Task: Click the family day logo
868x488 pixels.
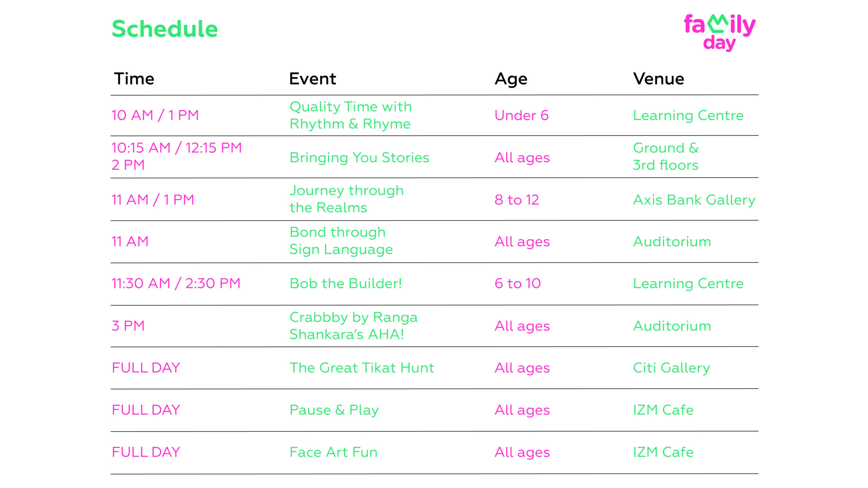Action: (719, 32)
